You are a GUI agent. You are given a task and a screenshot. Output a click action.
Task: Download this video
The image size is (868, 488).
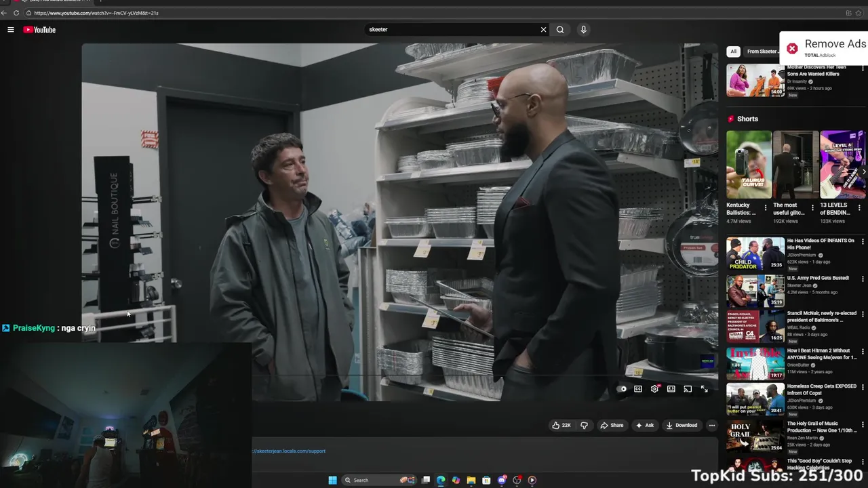(682, 426)
